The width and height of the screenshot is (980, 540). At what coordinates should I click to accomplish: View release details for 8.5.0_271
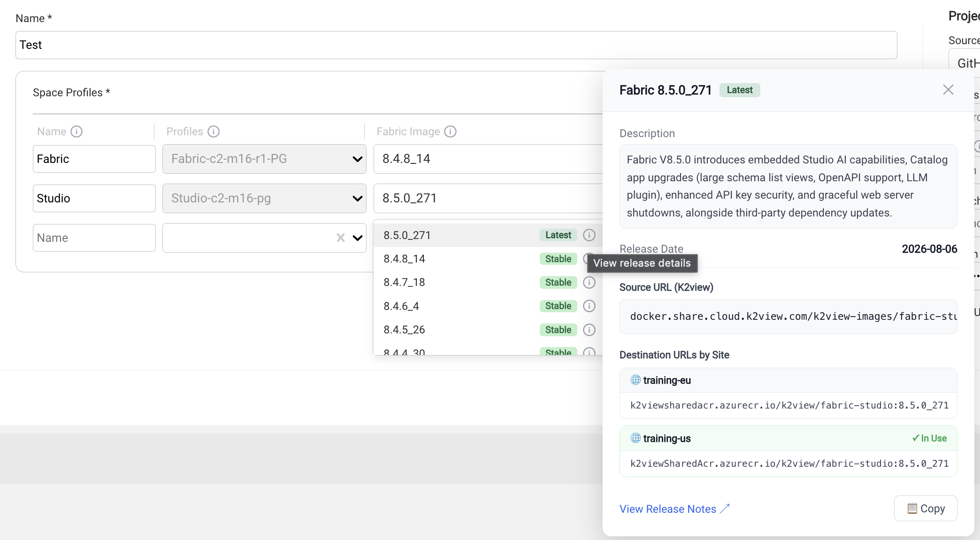(589, 235)
